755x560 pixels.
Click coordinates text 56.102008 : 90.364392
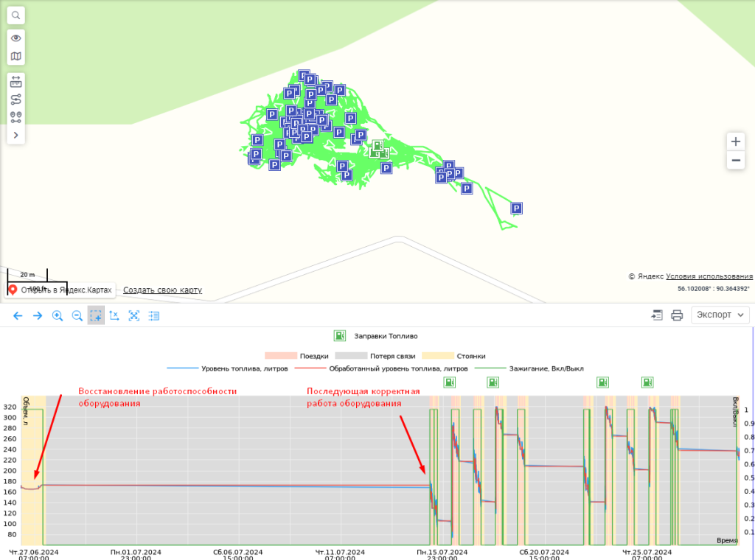click(714, 289)
